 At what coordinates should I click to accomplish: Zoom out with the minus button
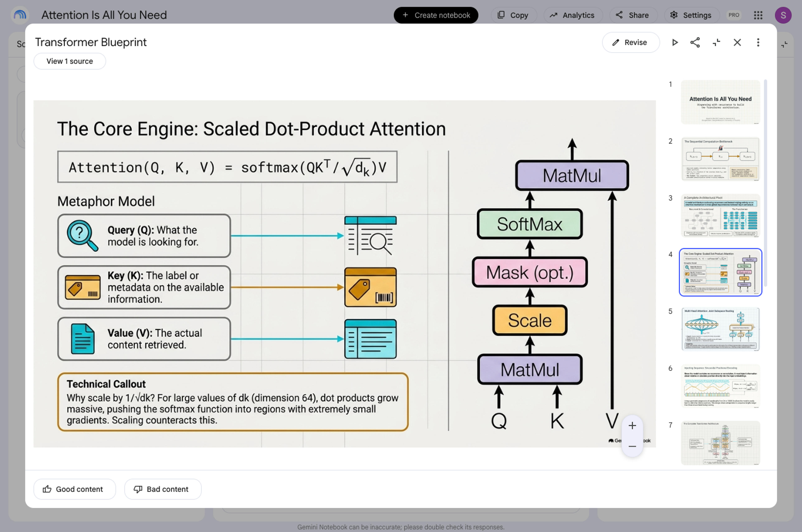pos(632,446)
